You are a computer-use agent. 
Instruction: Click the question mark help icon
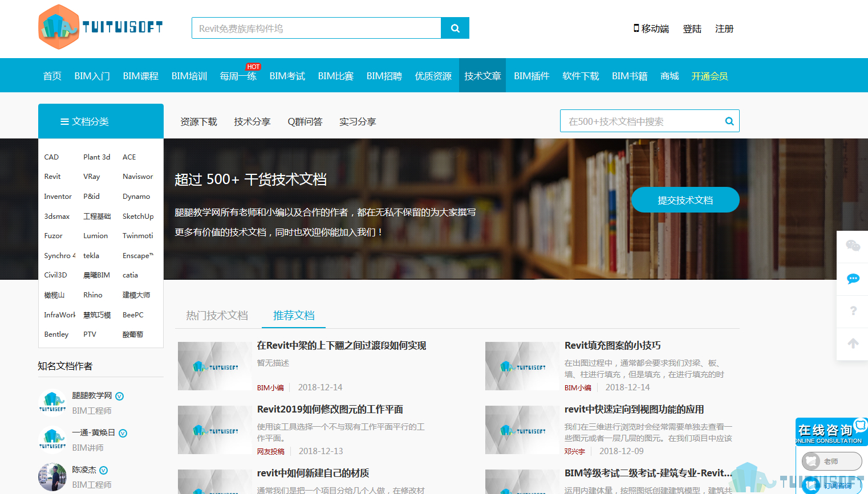click(x=853, y=311)
